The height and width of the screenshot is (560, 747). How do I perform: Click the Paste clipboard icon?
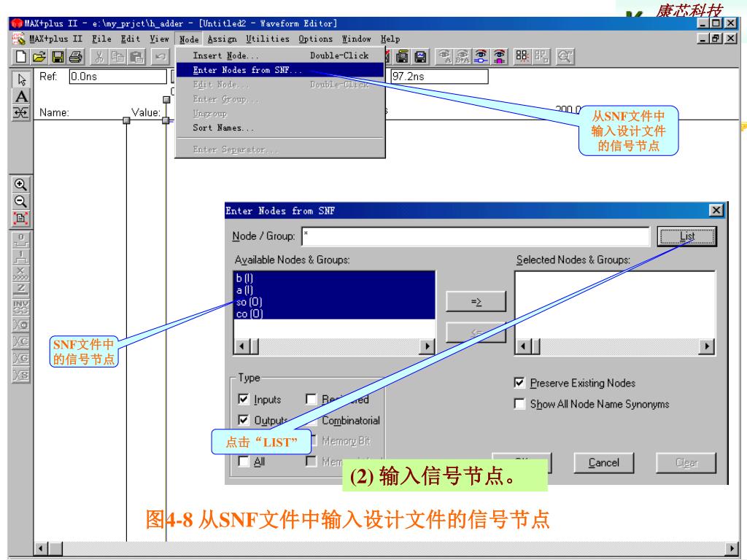[x=136, y=57]
